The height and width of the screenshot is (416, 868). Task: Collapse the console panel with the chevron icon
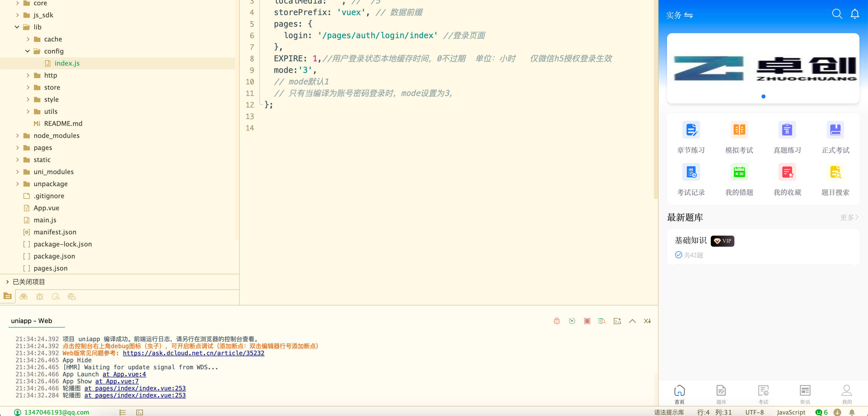[x=632, y=321]
